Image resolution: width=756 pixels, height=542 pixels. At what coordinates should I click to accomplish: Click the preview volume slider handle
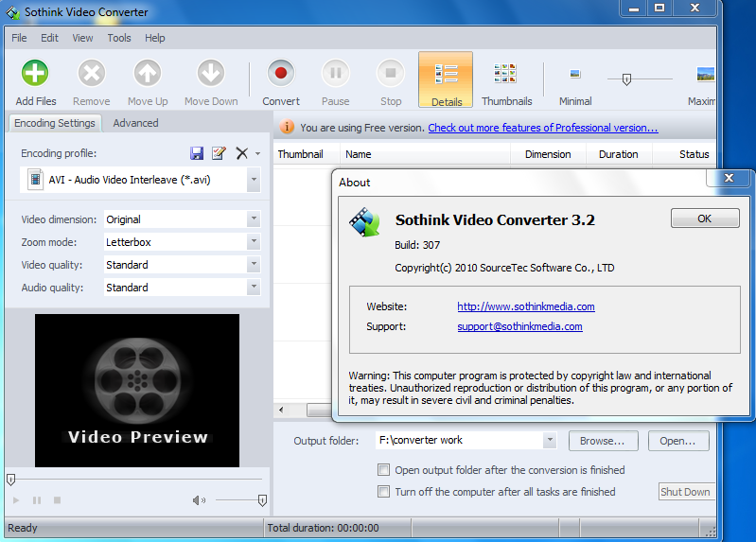coord(262,500)
